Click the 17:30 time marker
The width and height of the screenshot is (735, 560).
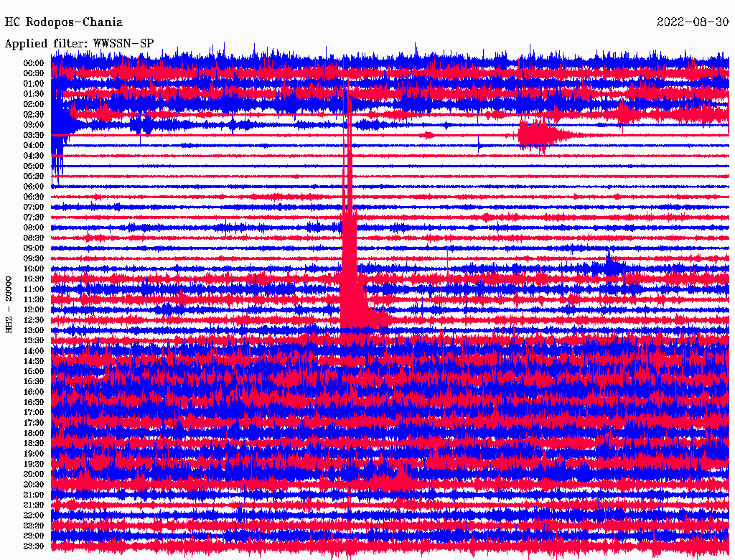pyautogui.click(x=34, y=423)
